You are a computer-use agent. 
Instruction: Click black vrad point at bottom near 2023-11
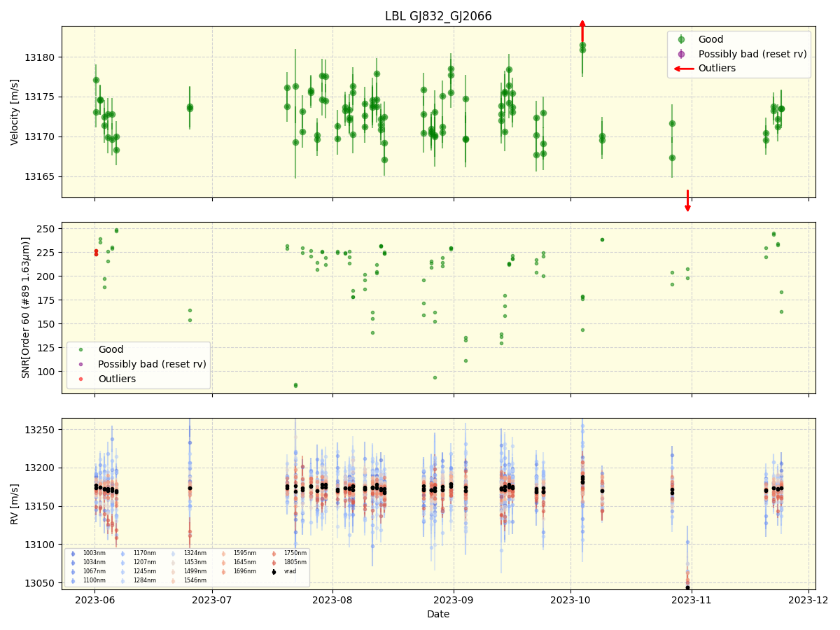[687, 587]
